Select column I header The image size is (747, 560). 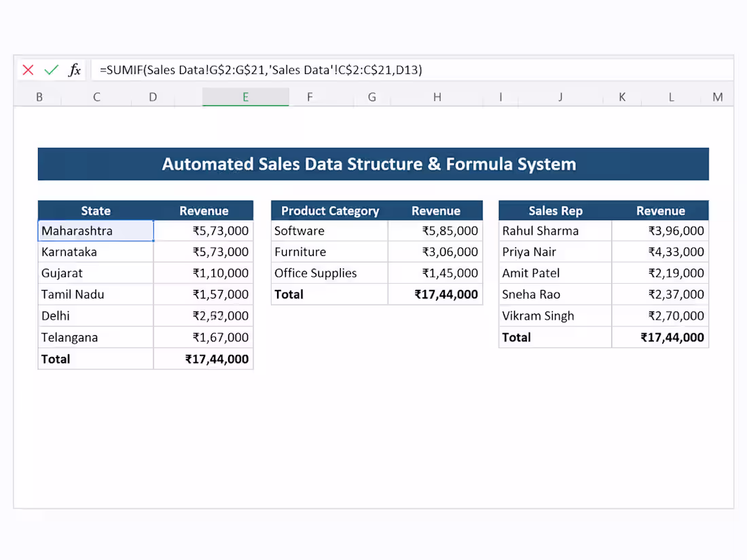pyautogui.click(x=500, y=97)
